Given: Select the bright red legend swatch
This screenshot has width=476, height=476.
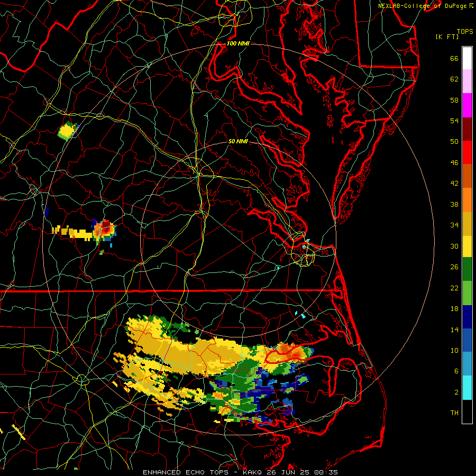Looking at the screenshot, I should coord(467,152).
